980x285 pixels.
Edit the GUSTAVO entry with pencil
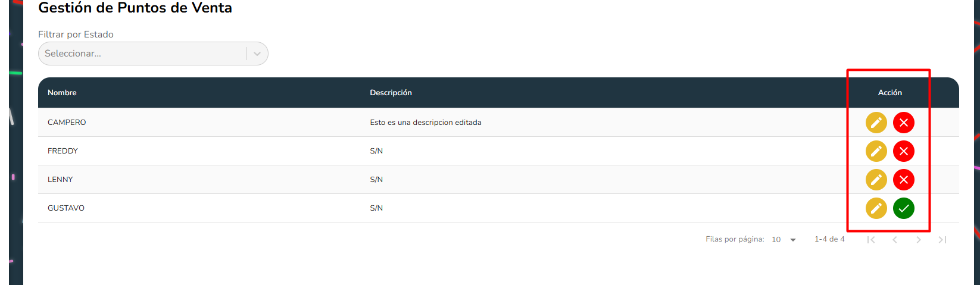click(876, 208)
